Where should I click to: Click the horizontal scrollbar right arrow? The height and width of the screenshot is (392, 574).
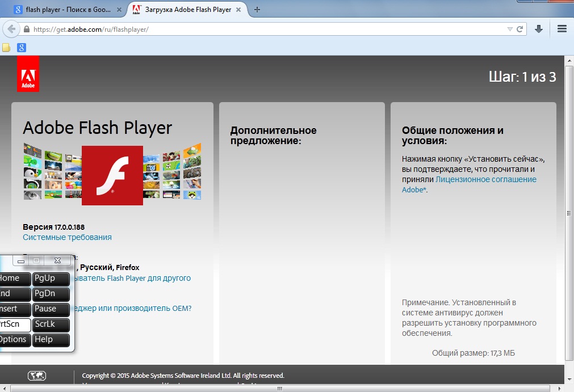click(559, 389)
